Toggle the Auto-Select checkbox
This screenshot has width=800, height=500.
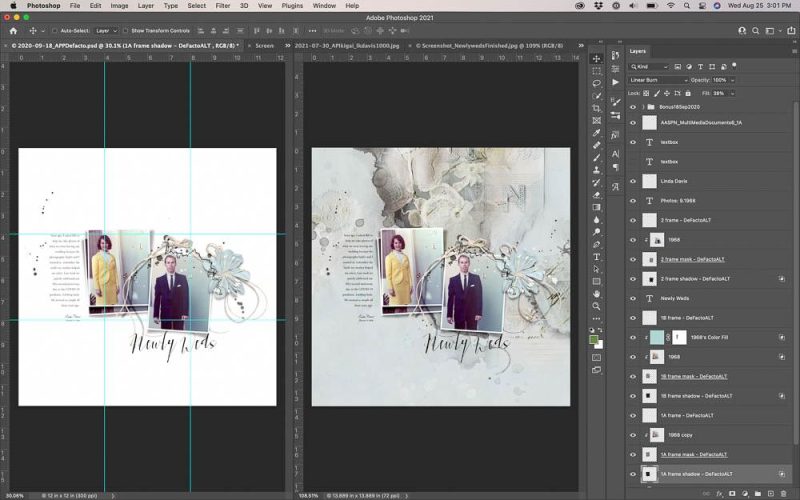point(55,31)
